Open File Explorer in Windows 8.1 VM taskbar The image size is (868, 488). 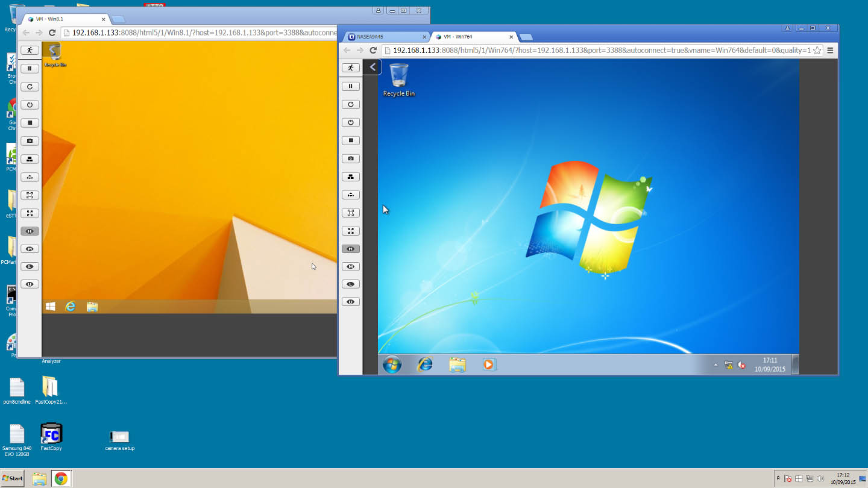pyautogui.click(x=92, y=307)
